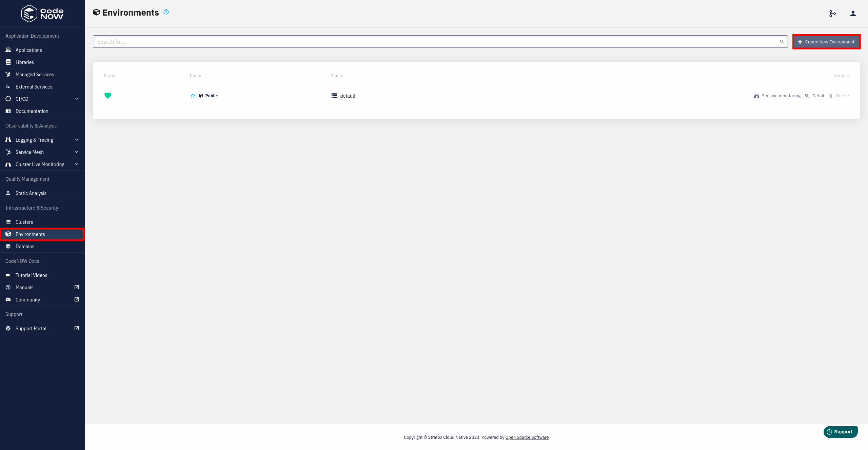
Task: Expand the CI/CD submenu chevron
Action: click(x=77, y=99)
